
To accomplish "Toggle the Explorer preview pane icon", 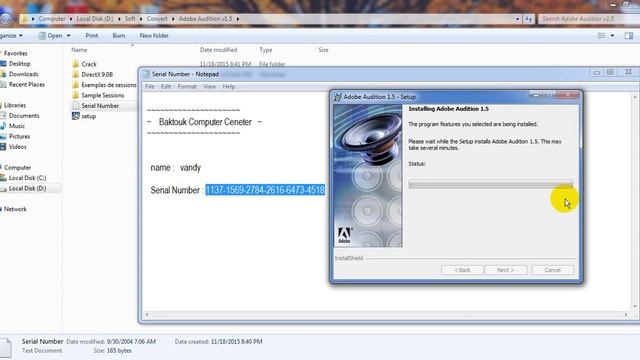I will 629,36.
